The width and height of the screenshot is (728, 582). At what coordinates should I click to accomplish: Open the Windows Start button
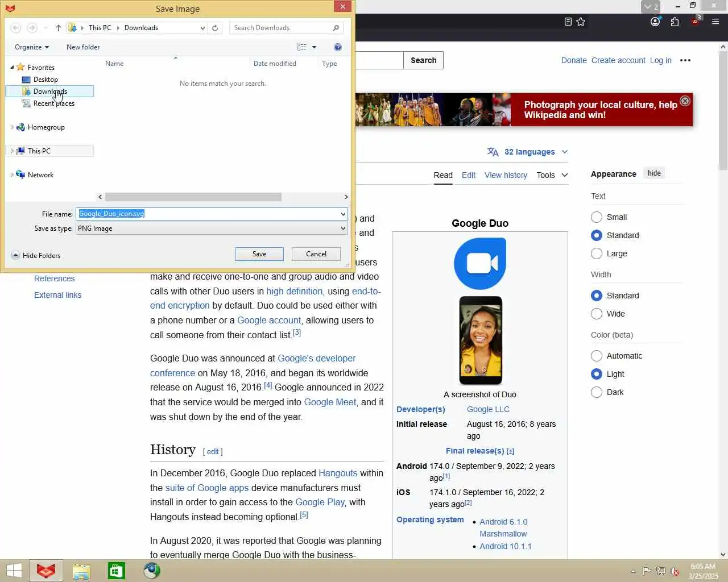(x=14, y=571)
